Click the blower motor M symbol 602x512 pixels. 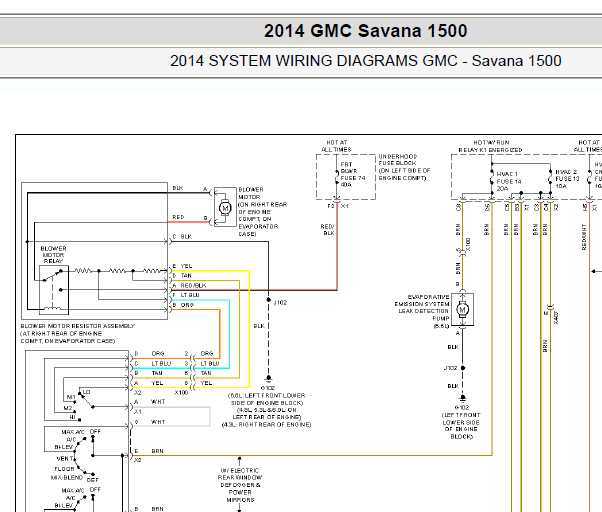(x=225, y=208)
